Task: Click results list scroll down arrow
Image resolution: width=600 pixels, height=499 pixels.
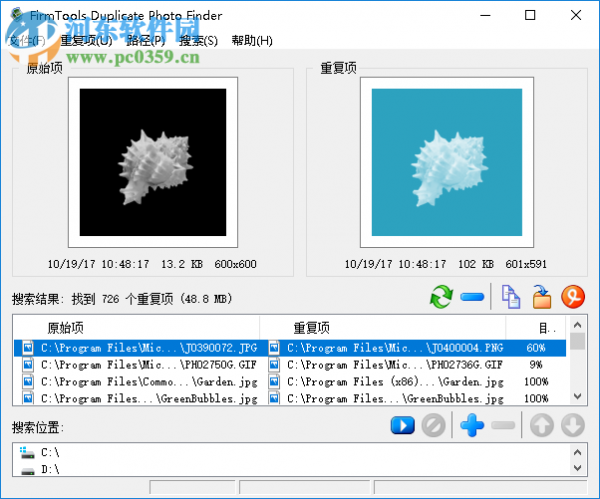Action: pos(577,396)
